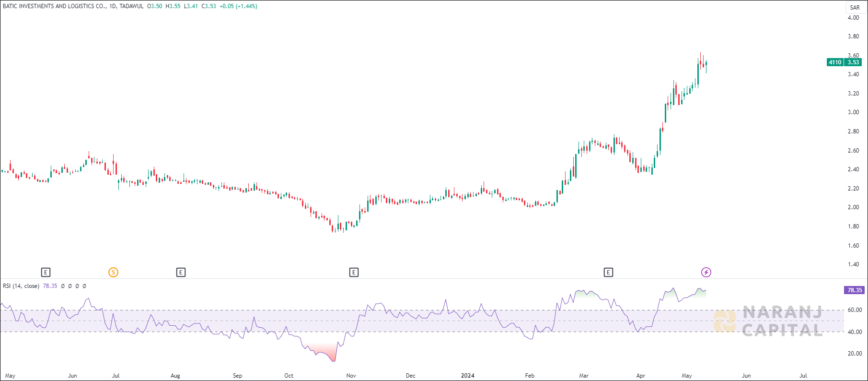Screen dimensions: 868x381
Task: Click the Sep label on the time axis
Action: click(x=237, y=376)
